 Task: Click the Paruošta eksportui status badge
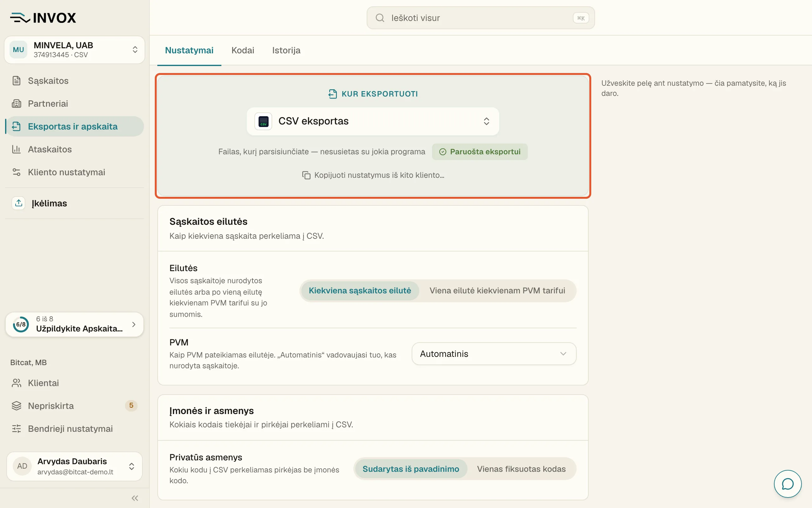click(x=480, y=151)
